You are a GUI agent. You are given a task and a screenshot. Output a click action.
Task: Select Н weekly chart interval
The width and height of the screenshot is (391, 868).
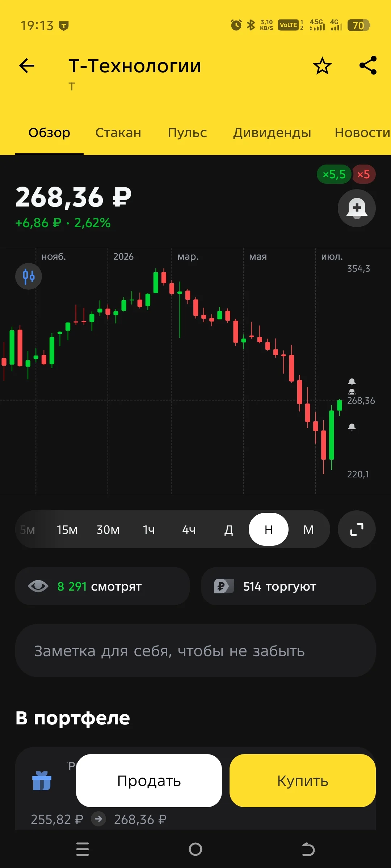coord(269,529)
